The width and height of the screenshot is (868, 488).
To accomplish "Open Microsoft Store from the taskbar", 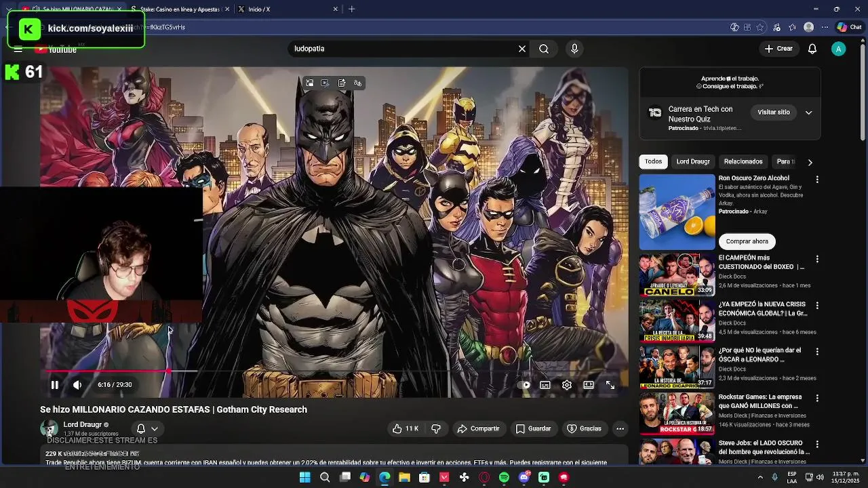I will [425, 477].
